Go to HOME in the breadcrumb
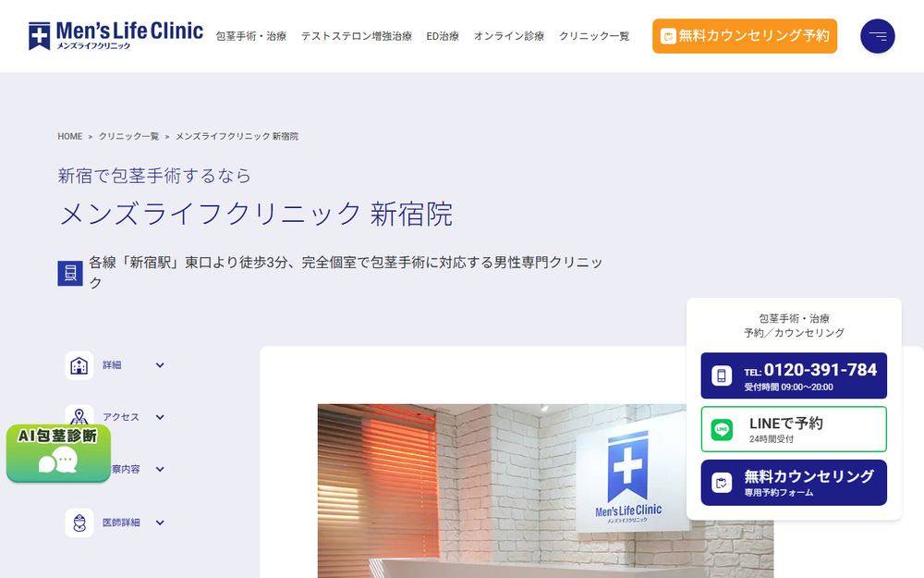The height and width of the screenshot is (578, 924). pos(69,136)
